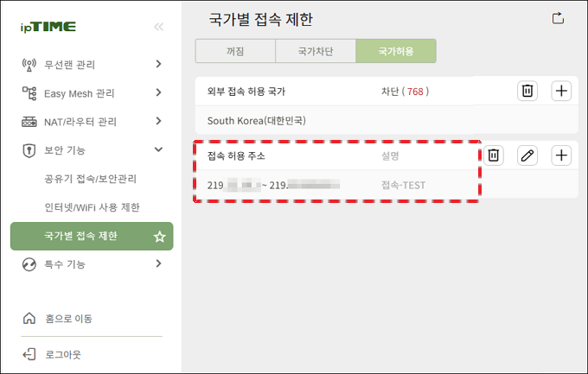
Task: Collapse the 보안 기능 menu
Action: point(92,150)
